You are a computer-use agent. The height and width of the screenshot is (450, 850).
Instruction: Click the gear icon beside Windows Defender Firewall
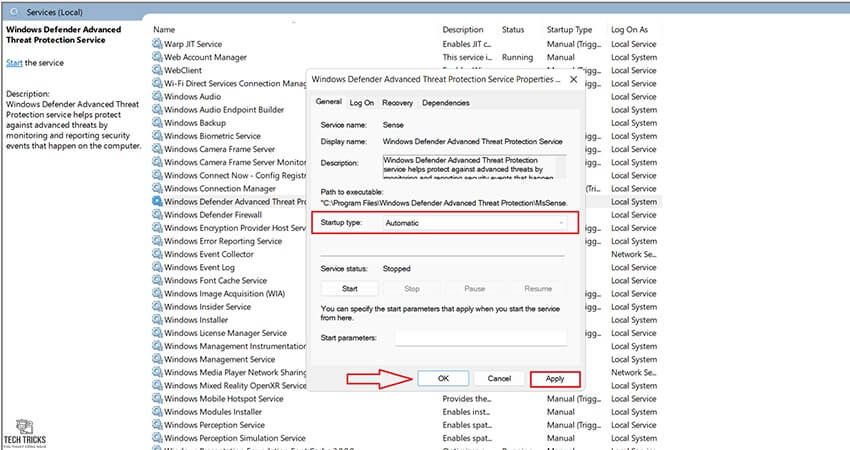coord(157,215)
